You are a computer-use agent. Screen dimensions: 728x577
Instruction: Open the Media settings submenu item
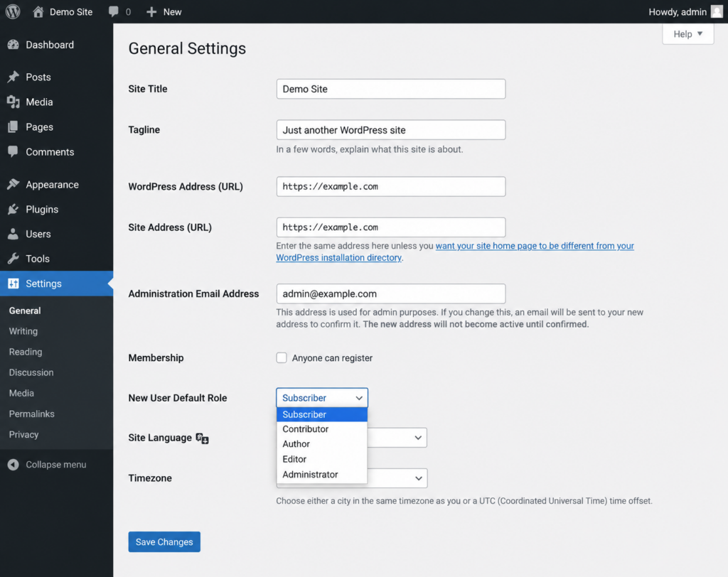click(21, 393)
